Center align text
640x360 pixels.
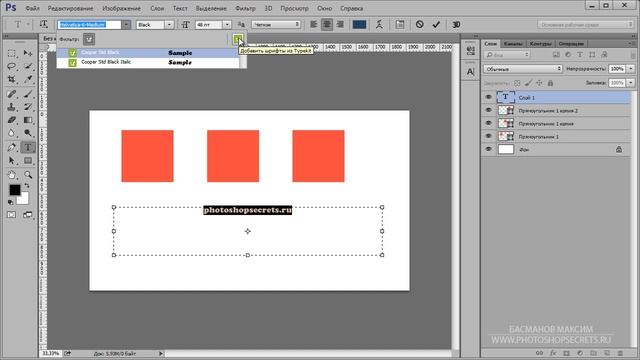point(327,24)
